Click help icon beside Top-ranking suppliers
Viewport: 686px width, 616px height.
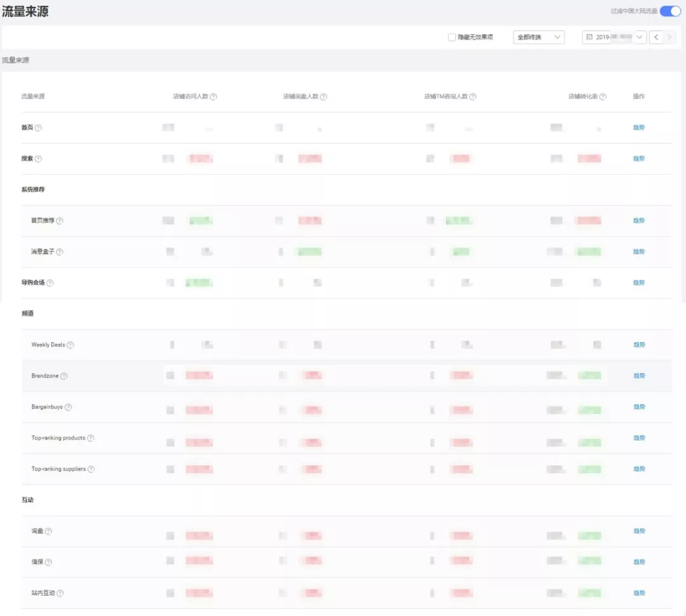91,469
